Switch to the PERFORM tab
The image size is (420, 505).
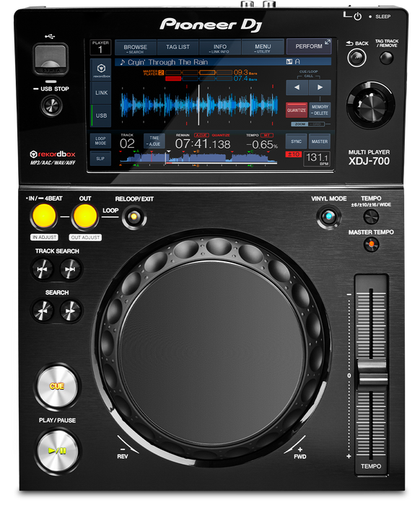309,47
